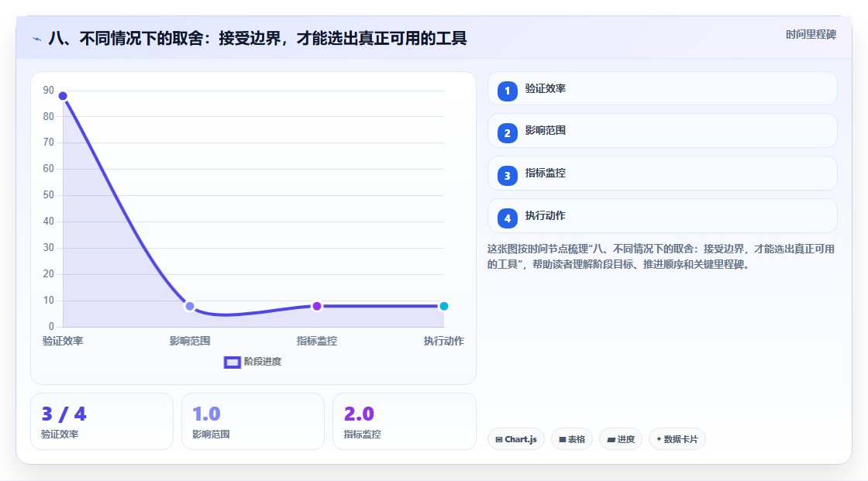Screen dimensions: 868x481
Task: Click the 表格 tag chip
Action: click(x=572, y=439)
